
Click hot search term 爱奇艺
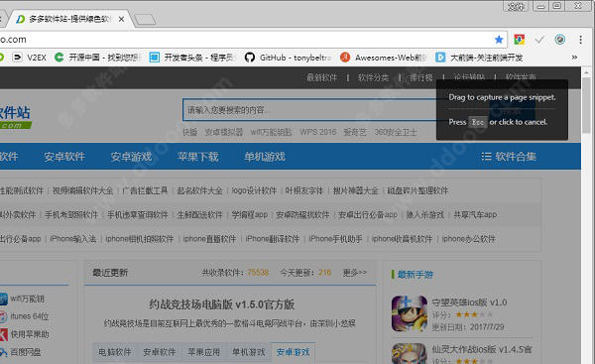(x=355, y=132)
